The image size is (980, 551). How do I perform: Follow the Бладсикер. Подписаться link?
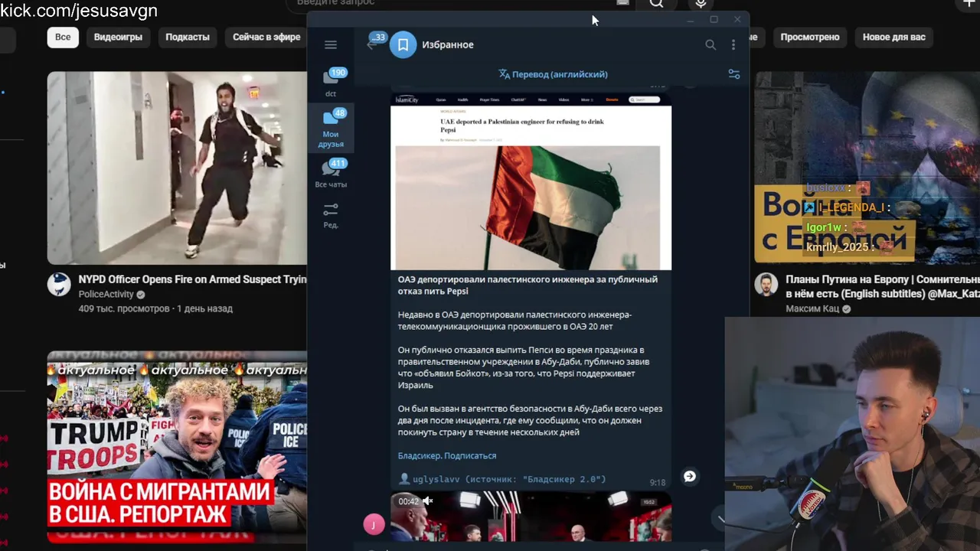click(447, 456)
